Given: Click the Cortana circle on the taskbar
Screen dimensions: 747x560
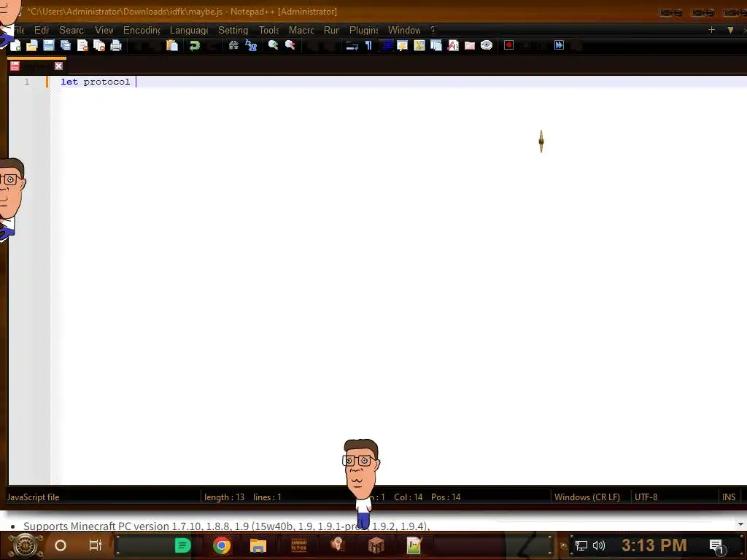Looking at the screenshot, I should coord(61,545).
